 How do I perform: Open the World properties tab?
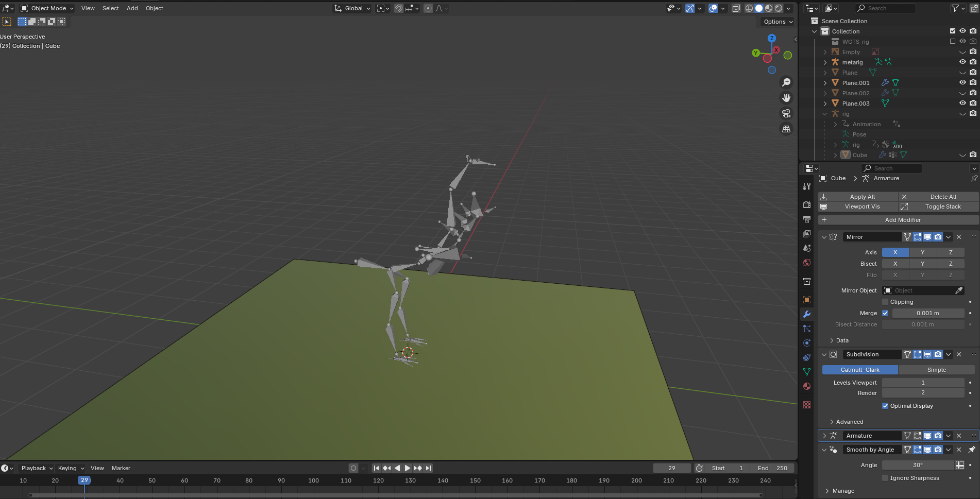(x=807, y=263)
